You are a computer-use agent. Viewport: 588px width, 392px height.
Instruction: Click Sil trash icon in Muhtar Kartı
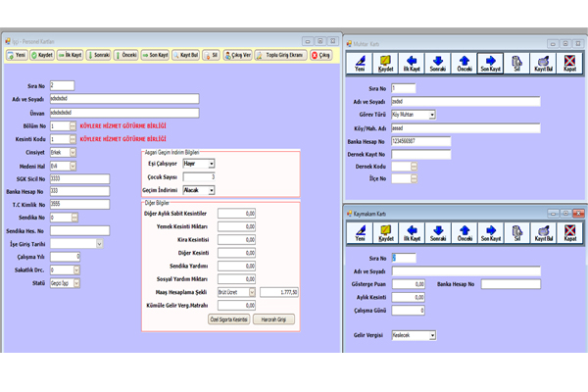pos(516,64)
